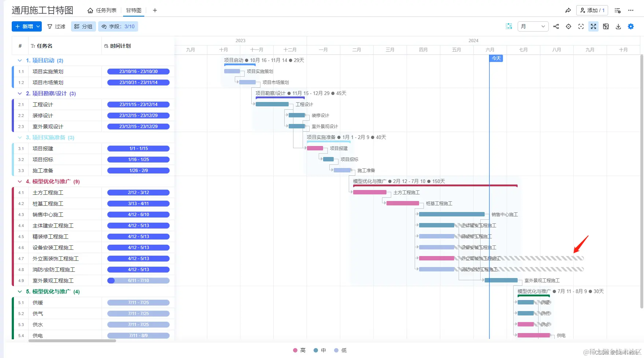Click the pink 土方工程施工 Gantt bar
The height and width of the screenshot is (358, 644).
coord(370,192)
